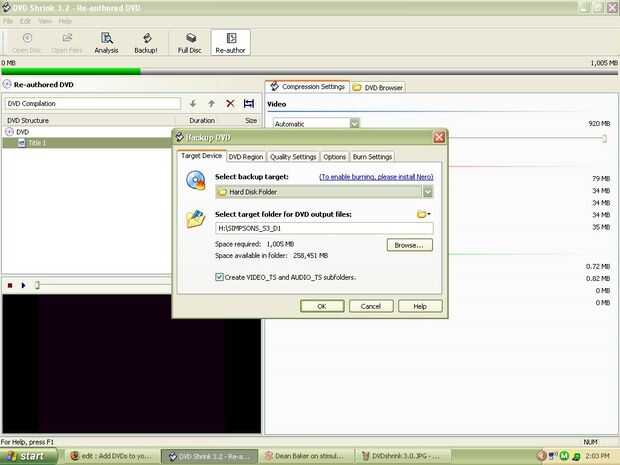Click the video compression ratio slider handle
This screenshot has width=620, height=465.
(x=604, y=138)
